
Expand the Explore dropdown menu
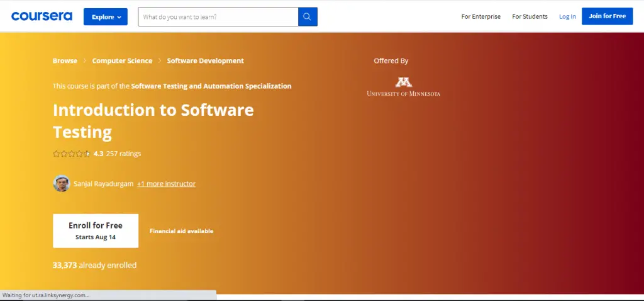[106, 17]
